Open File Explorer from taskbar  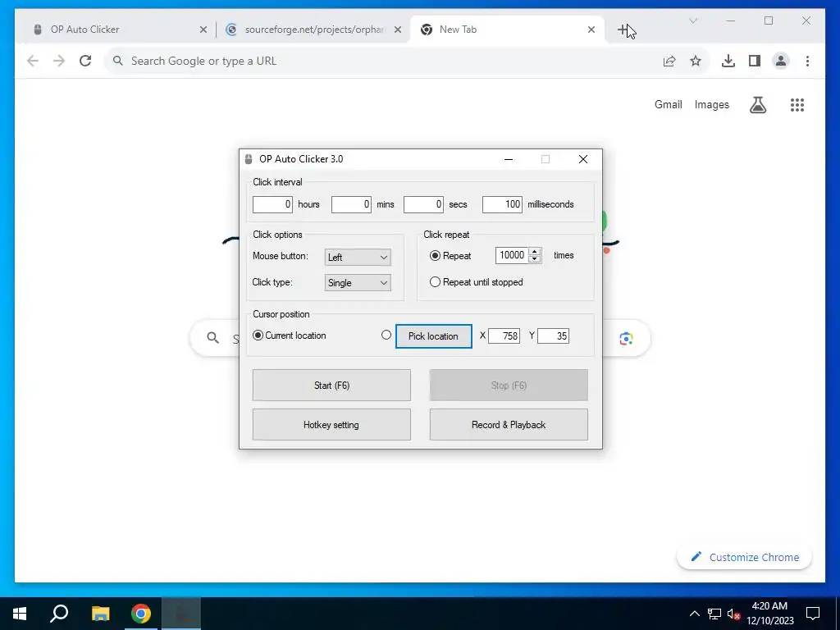point(100,614)
